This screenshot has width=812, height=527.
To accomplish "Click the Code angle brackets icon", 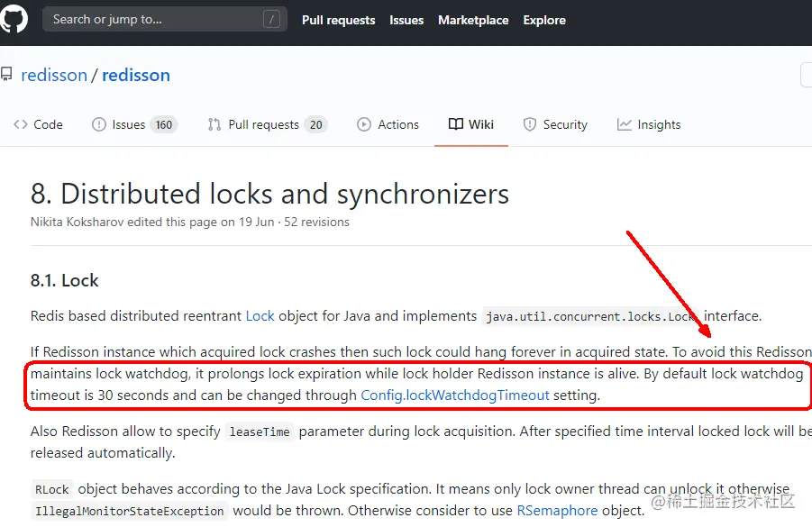I will click(x=21, y=124).
